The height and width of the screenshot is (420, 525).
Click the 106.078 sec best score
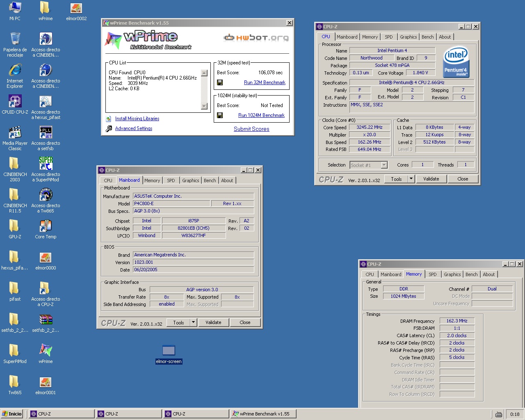point(270,73)
